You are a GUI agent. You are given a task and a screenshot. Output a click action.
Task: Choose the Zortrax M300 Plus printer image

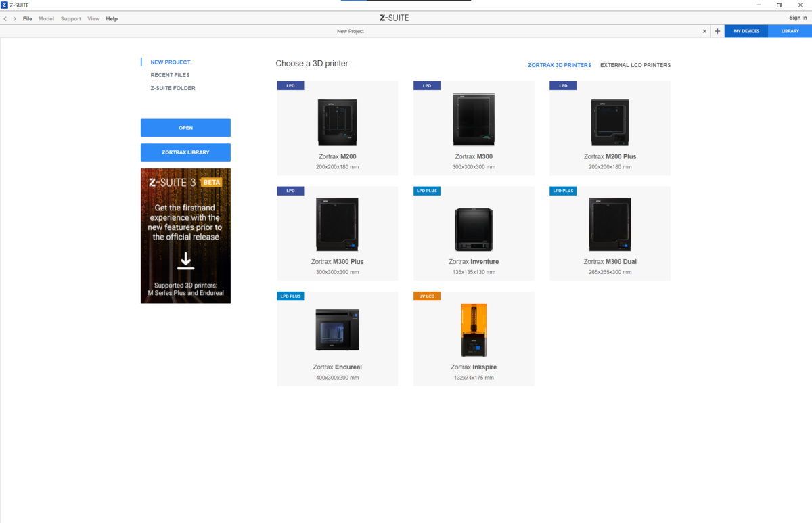(337, 225)
